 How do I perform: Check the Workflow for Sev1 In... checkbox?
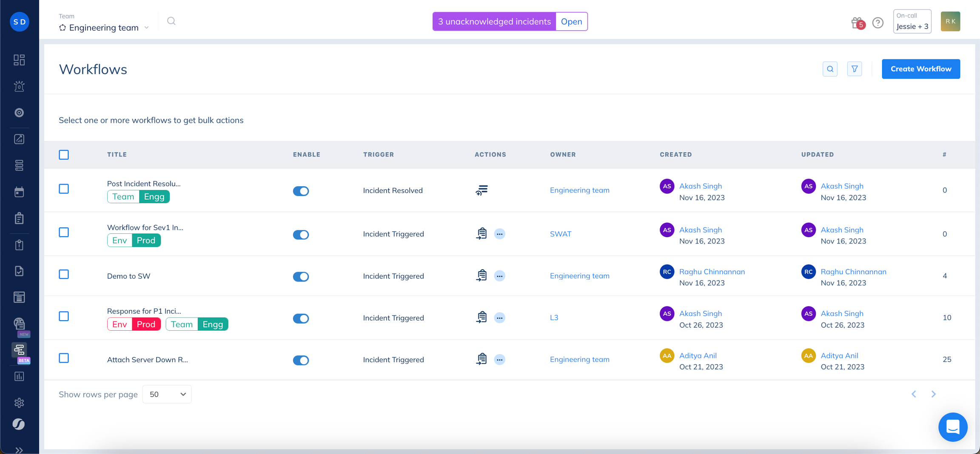point(64,233)
